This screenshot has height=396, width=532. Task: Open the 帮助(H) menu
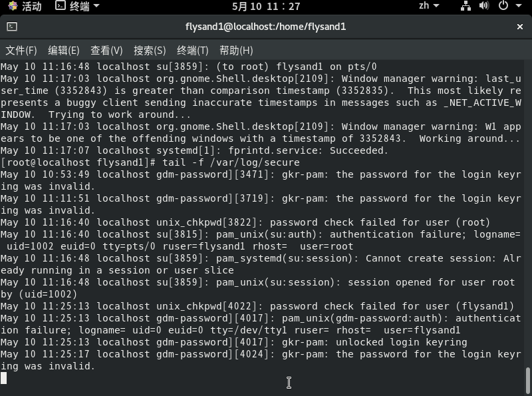(x=236, y=51)
